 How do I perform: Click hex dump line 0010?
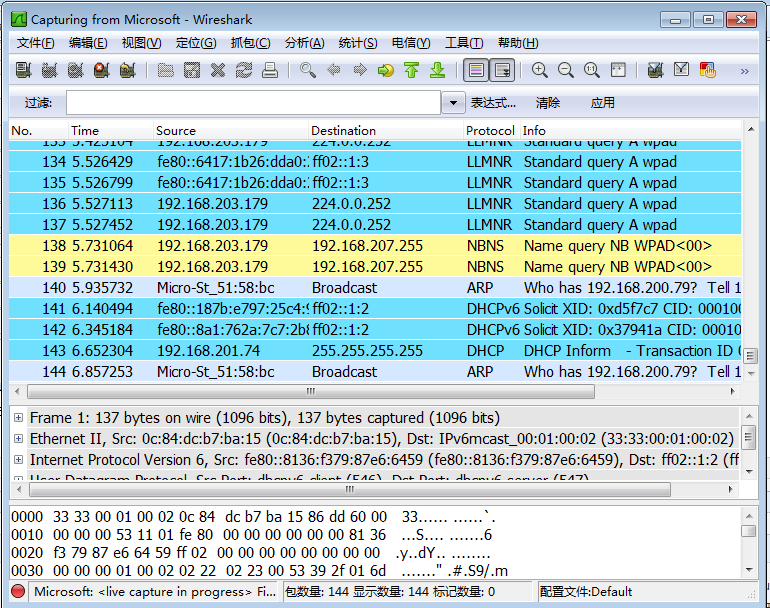[x=251, y=534]
